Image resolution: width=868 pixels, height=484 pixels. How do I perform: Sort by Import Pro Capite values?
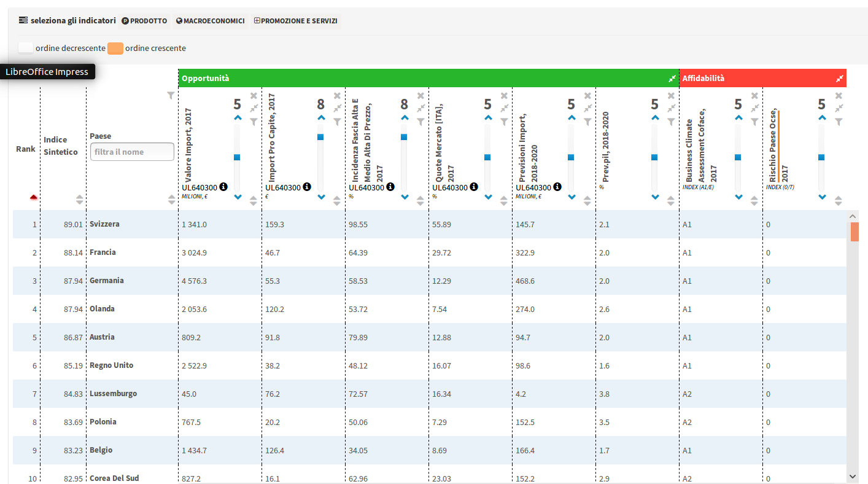point(337,201)
